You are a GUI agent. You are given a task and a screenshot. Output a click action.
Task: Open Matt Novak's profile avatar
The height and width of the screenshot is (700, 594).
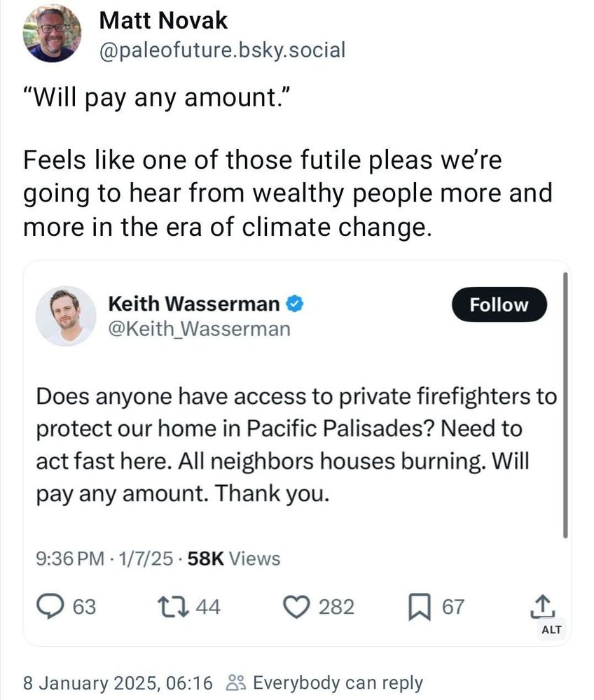point(52,34)
